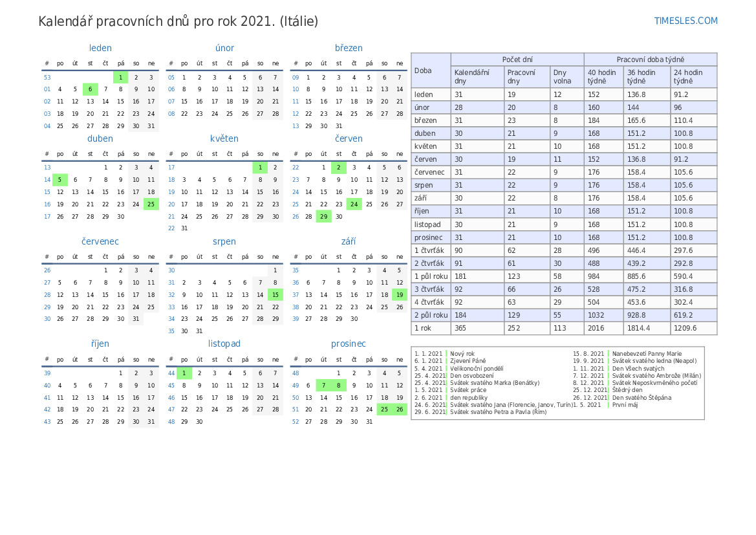Open the TIMESLES.COM link

pos(686,21)
